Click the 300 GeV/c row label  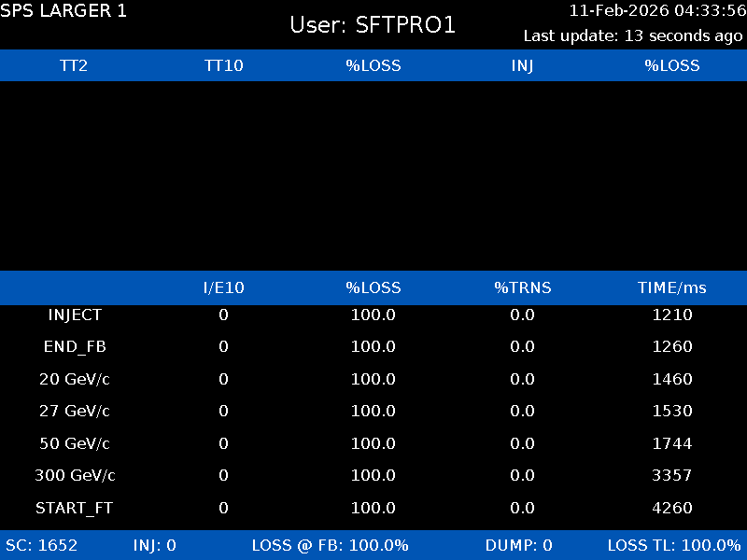point(75,476)
